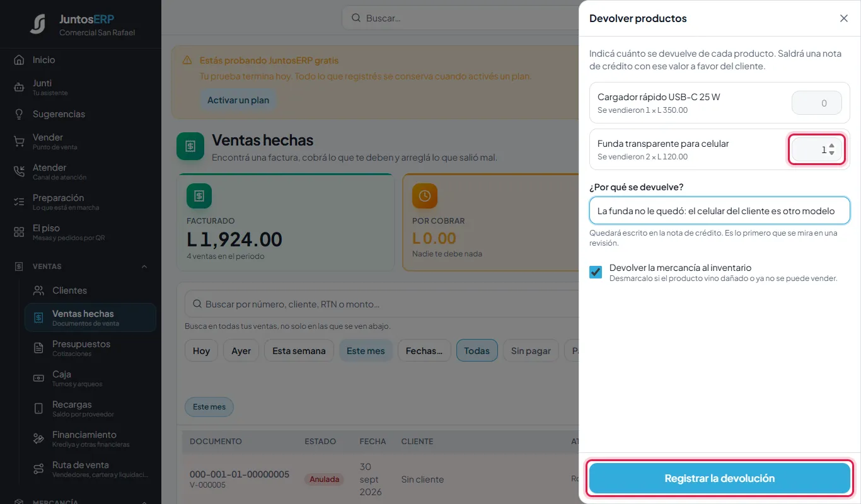Click the JuntosERP logo icon

(x=38, y=24)
